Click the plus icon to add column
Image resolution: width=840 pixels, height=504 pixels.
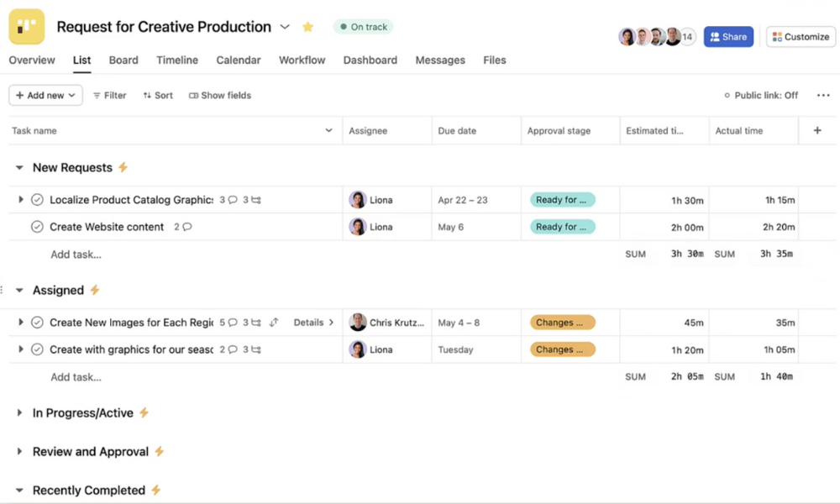click(817, 130)
